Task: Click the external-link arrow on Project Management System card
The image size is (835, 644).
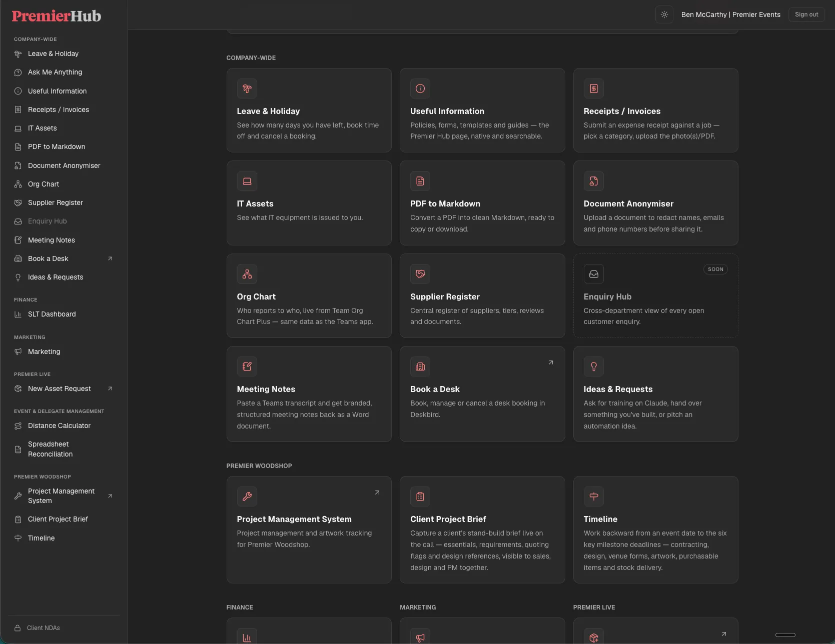Action: pos(377,492)
